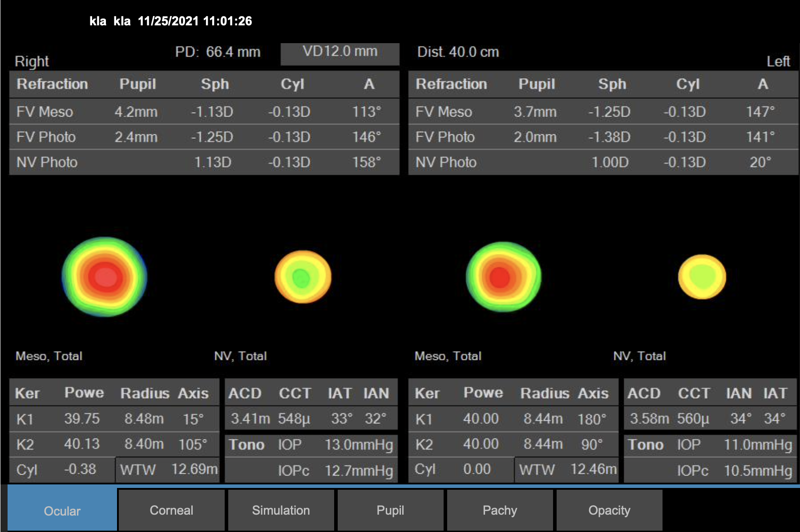Open the Simulation tab
Screen dimensions: 800x532
[281, 510]
